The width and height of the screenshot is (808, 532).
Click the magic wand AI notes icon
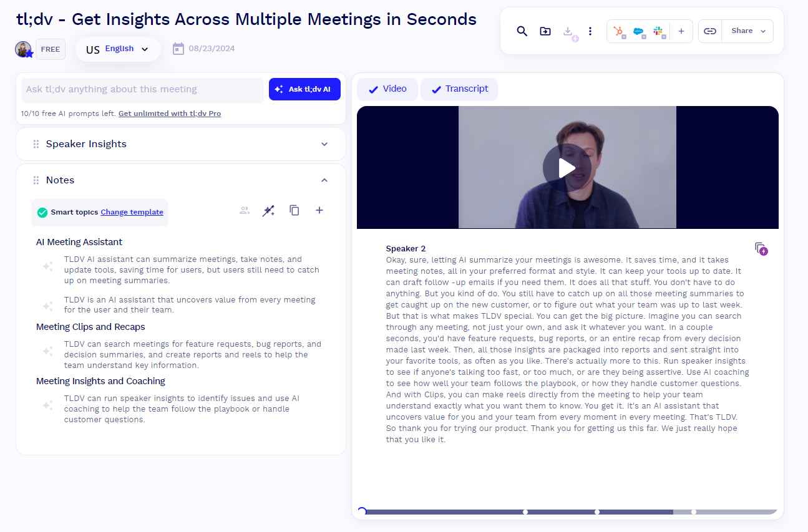(269, 211)
